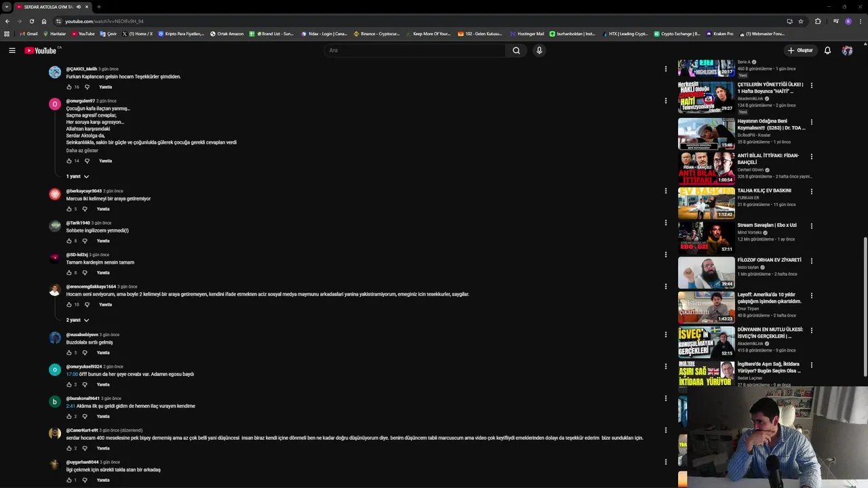
Task: Reply to @uygarhan8044 with Yanıtla
Action: point(103,480)
